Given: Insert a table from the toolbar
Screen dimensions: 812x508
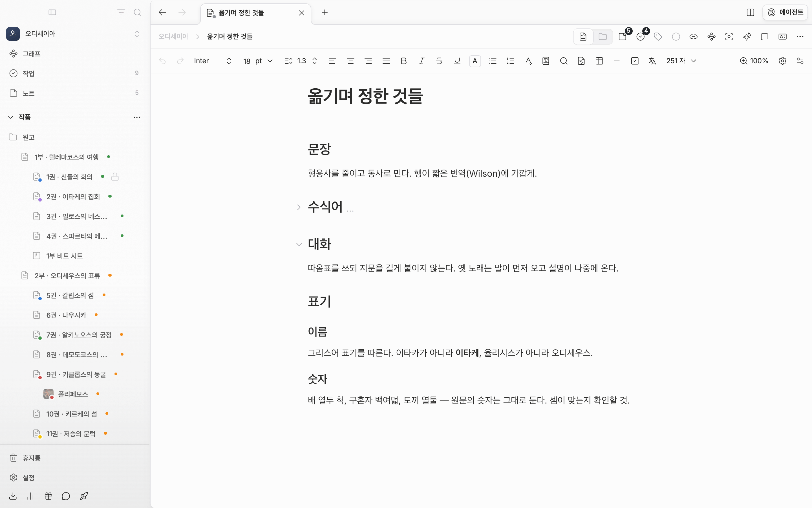Looking at the screenshot, I should point(599,61).
